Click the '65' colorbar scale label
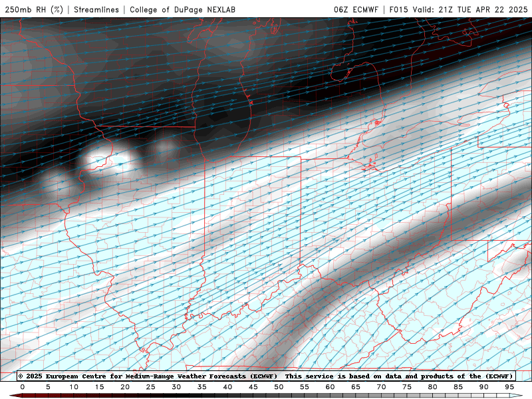532x399 pixels. [x=356, y=387]
